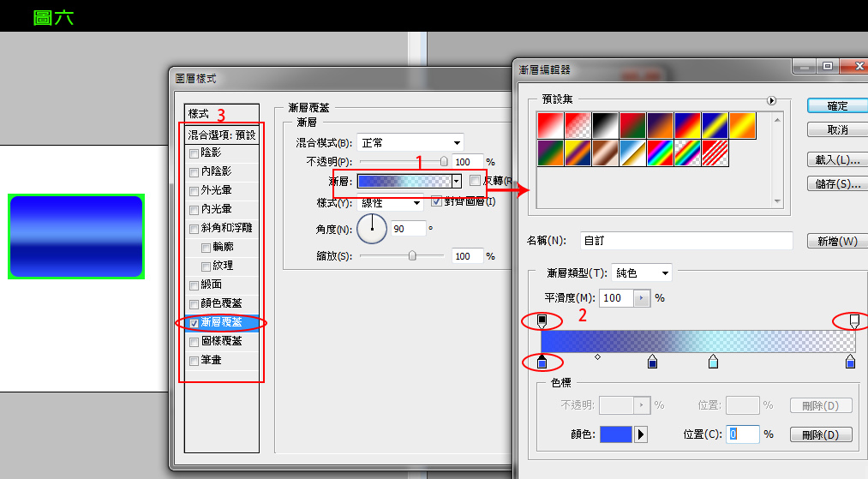Select the chrome gradient preset
This screenshot has width=868, height=479.
[x=632, y=153]
